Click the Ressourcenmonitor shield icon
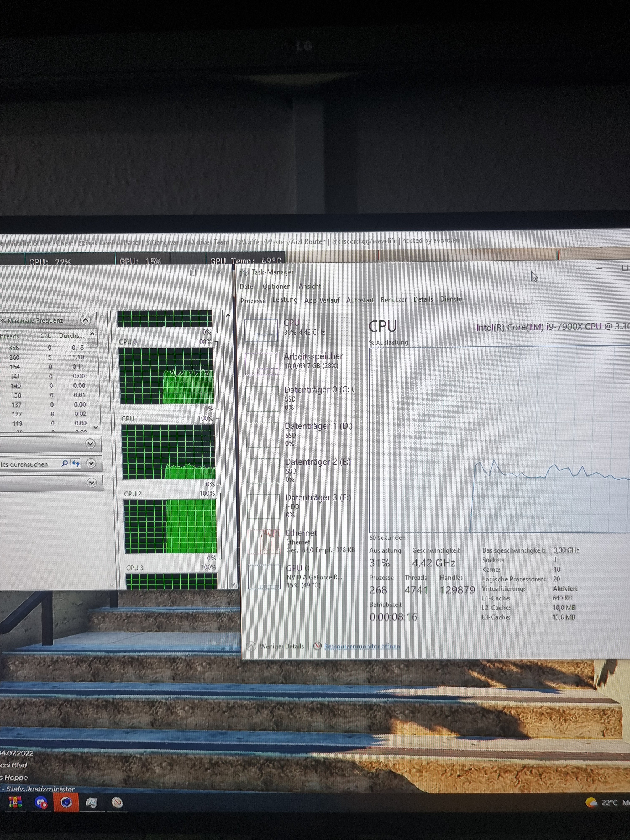The width and height of the screenshot is (630, 840). [317, 646]
